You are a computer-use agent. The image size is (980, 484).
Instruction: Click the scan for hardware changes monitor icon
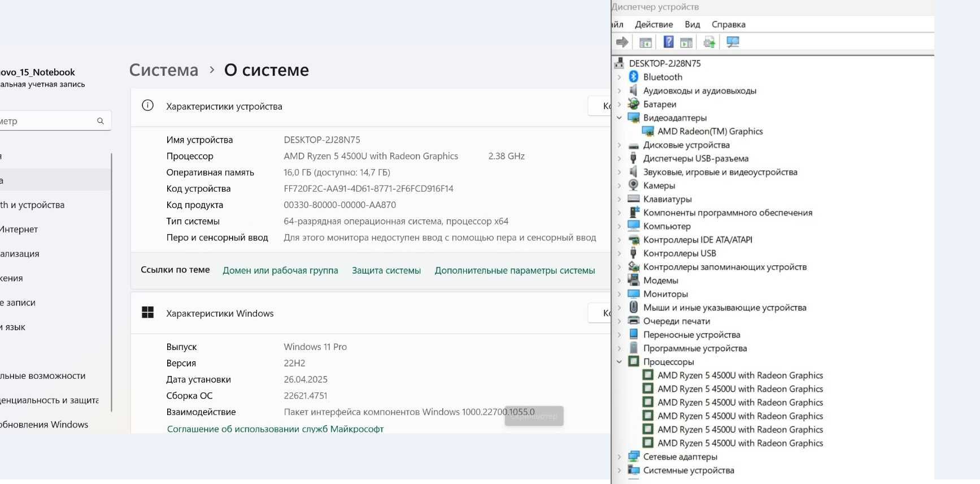pyautogui.click(x=733, y=42)
